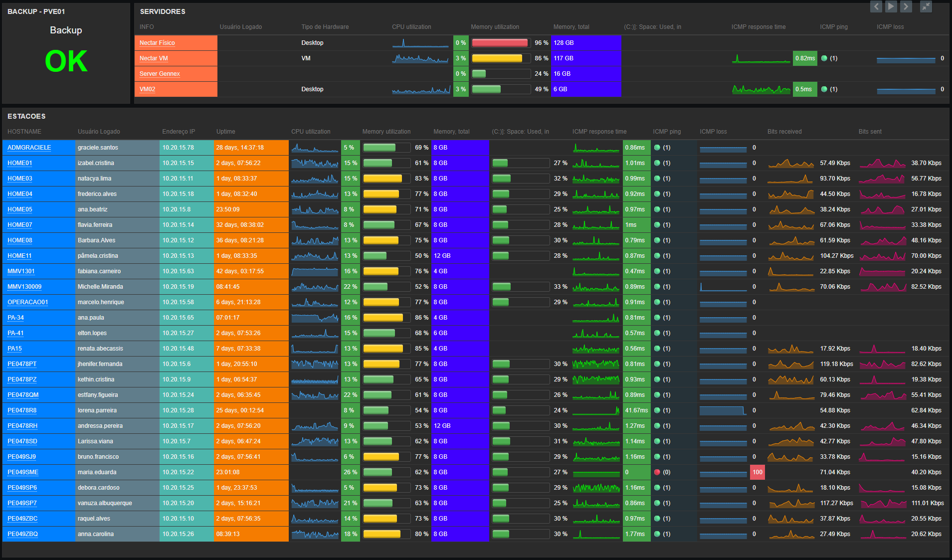Open the ADMGRACIELE host link
The image size is (952, 560).
pyautogui.click(x=29, y=148)
